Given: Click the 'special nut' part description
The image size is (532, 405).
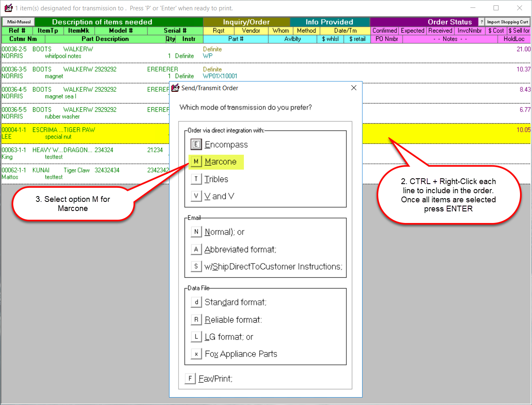Looking at the screenshot, I should pos(59,137).
